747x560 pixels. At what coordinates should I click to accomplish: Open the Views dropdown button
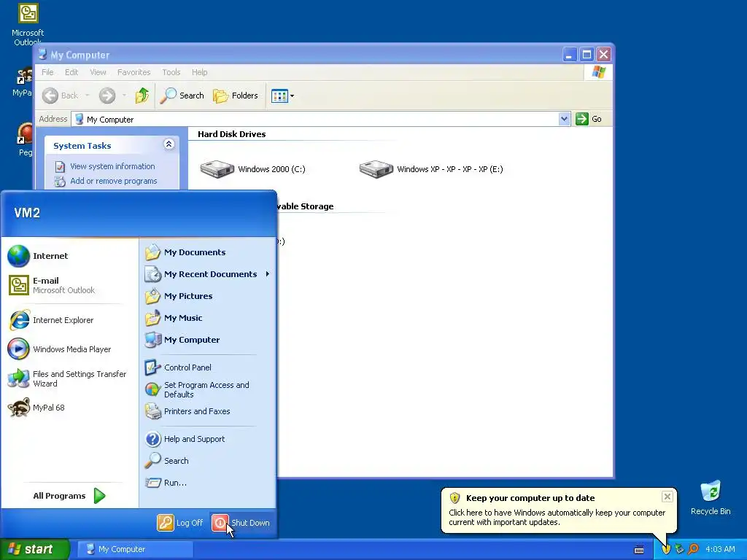click(x=282, y=96)
